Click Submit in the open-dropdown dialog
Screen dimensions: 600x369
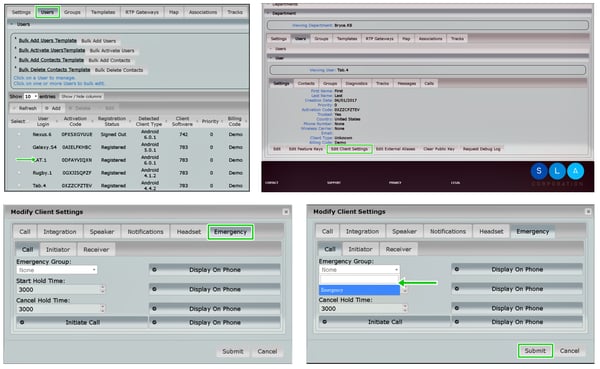tap(535, 351)
